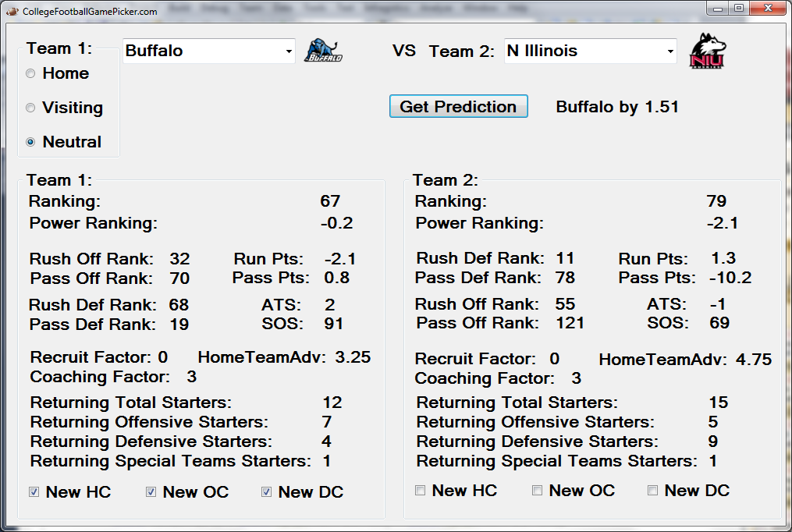Click the football icon in title bar
The width and height of the screenshot is (792, 532).
12,11
